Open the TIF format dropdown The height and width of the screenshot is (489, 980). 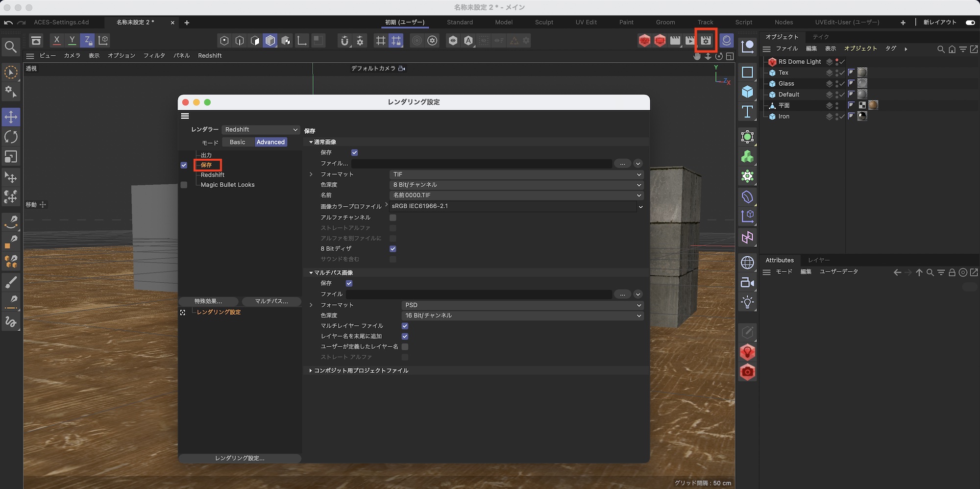pyautogui.click(x=516, y=174)
